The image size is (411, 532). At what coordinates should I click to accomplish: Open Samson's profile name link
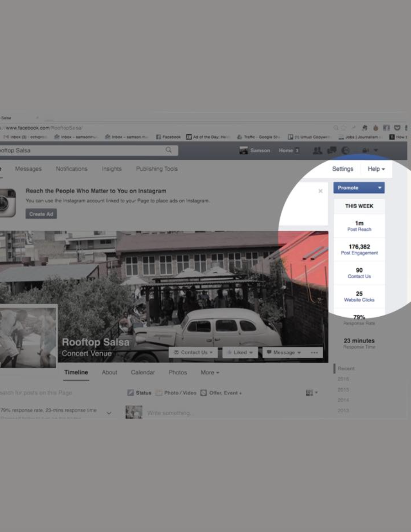tap(260, 150)
